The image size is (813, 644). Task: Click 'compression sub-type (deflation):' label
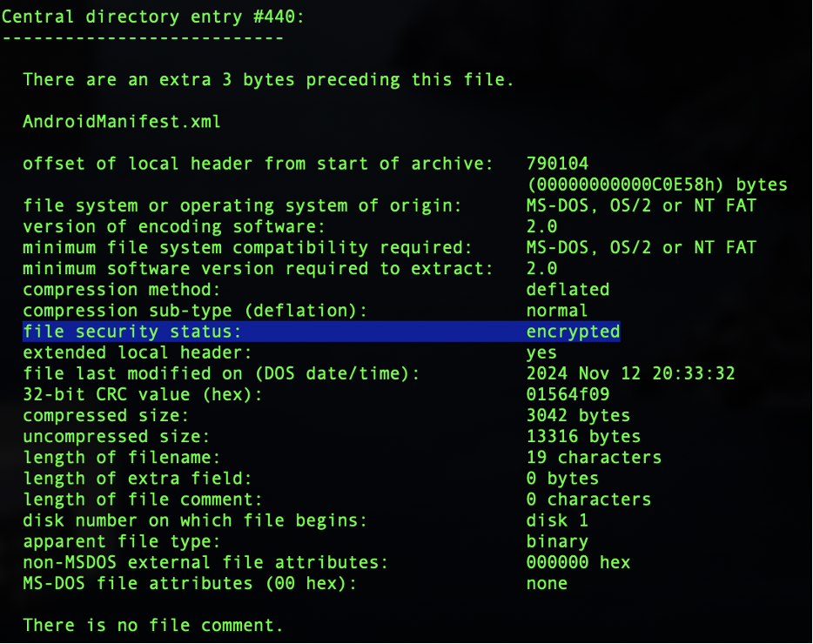[195, 311]
